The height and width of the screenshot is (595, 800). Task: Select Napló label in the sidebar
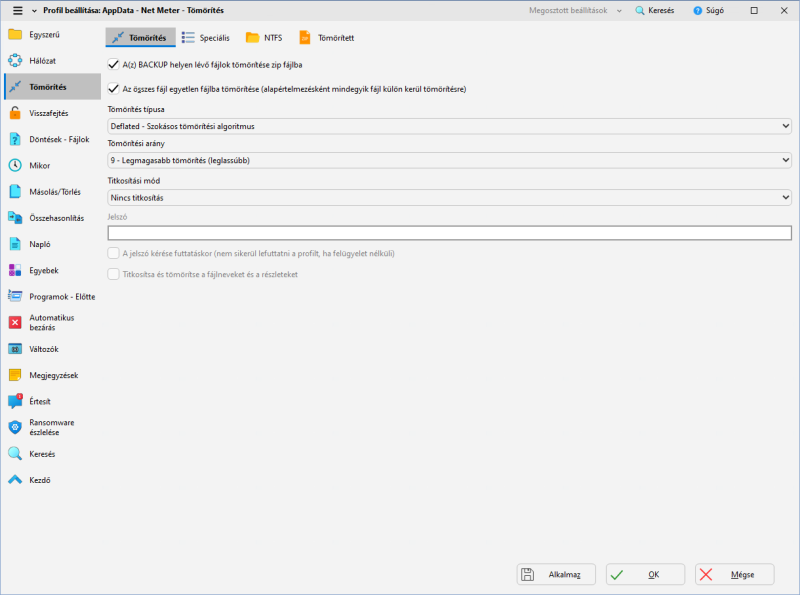tap(40, 244)
